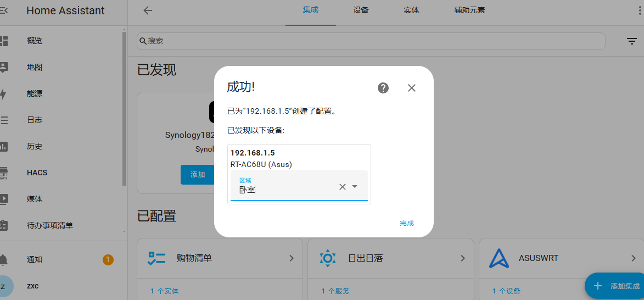The image size is (644, 300).
Task: Expand the 区域 dropdown arrow
Action: 355,187
